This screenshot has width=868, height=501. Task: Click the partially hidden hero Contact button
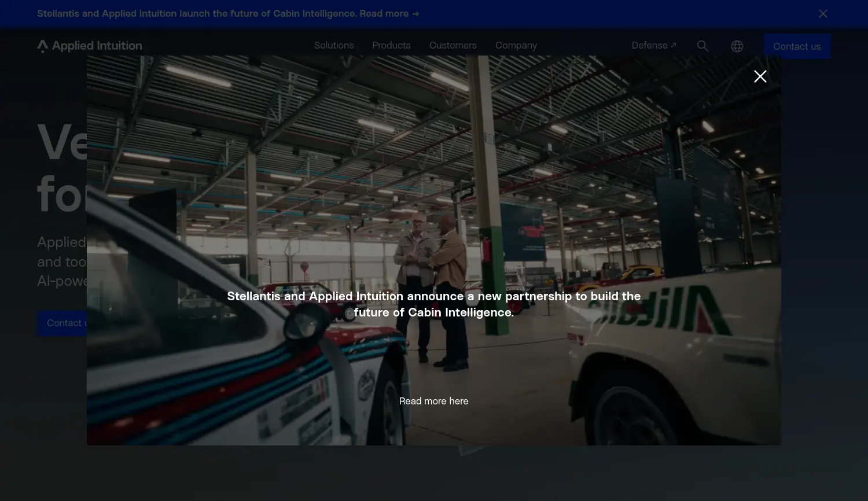click(x=62, y=323)
